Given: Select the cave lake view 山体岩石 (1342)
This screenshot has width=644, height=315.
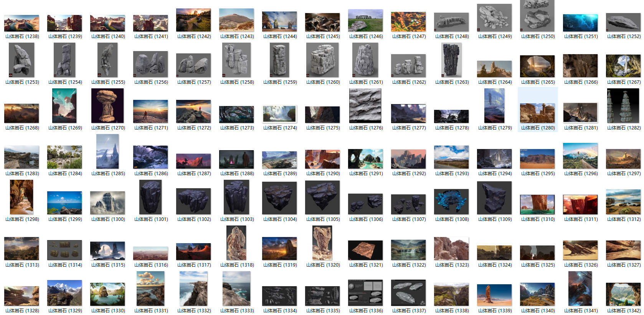Looking at the screenshot, I should point(623,294).
